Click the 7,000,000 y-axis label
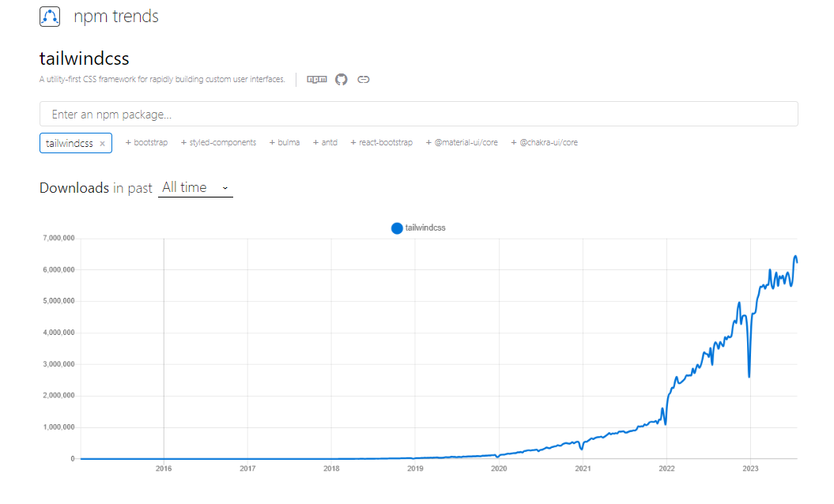 point(58,239)
